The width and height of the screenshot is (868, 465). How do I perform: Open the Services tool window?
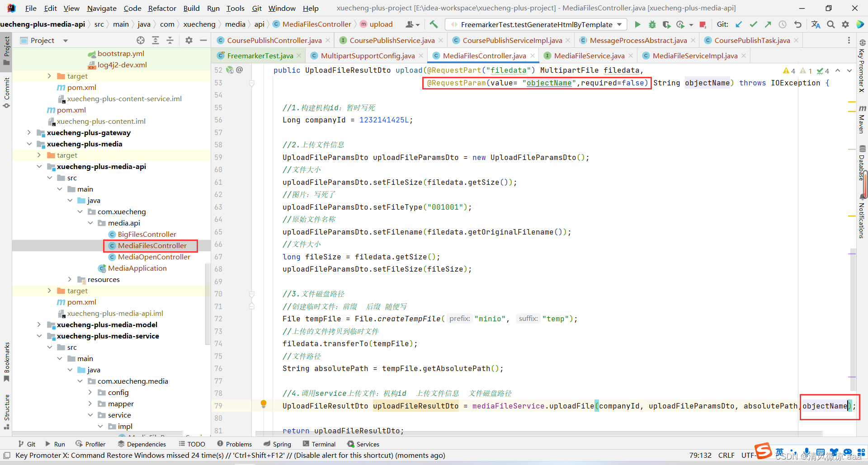pos(363,444)
